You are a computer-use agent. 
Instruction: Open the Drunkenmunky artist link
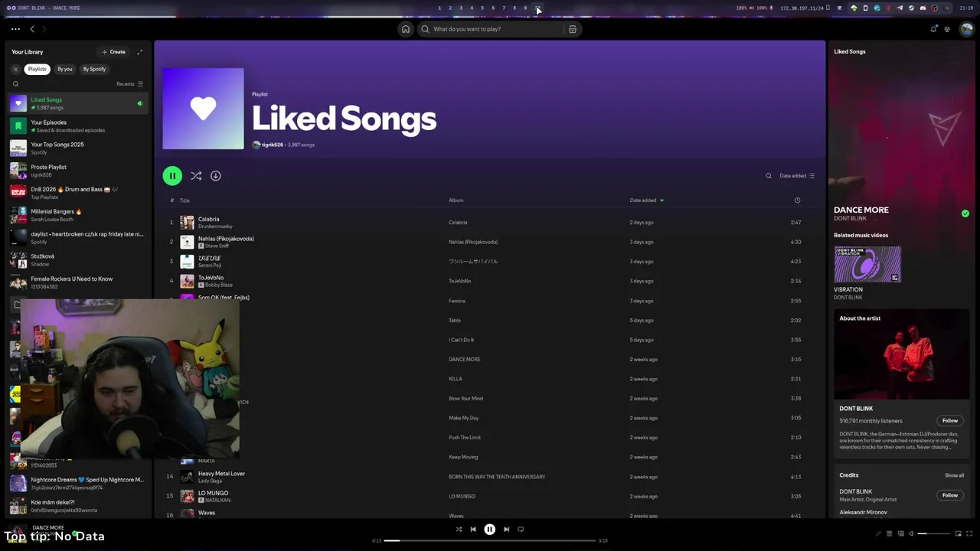point(215,227)
